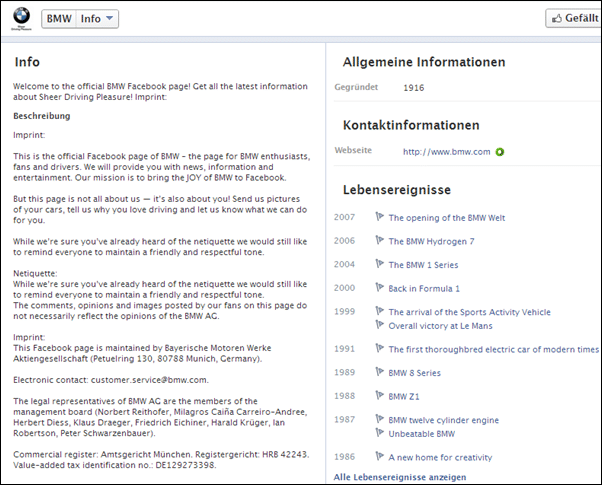Open Back in Formula 1 event
The height and width of the screenshot is (485, 602).
[x=424, y=288]
